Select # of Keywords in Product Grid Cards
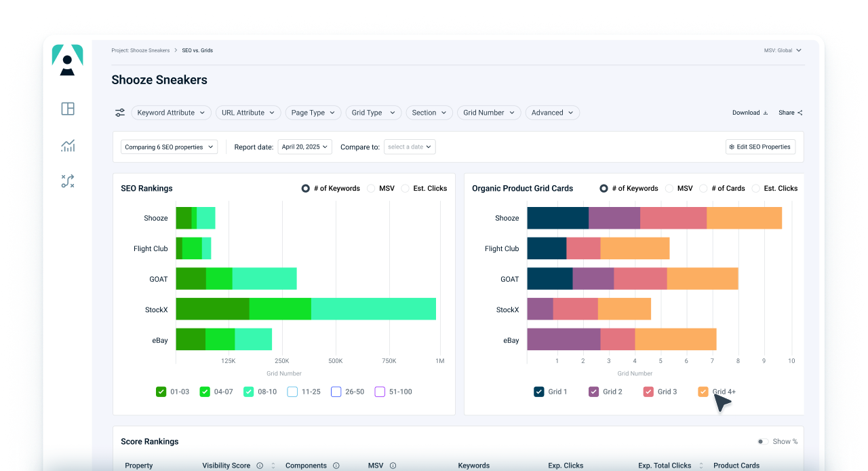Screen dimensions: 868x471 click(x=604, y=188)
